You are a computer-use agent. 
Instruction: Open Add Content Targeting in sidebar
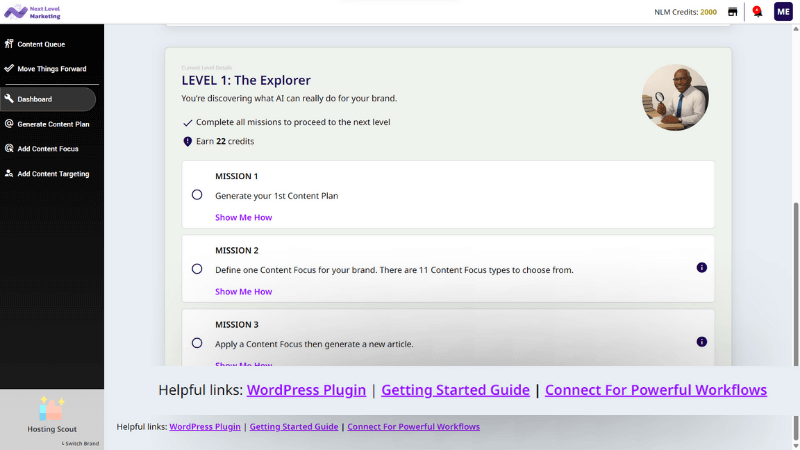coord(53,174)
